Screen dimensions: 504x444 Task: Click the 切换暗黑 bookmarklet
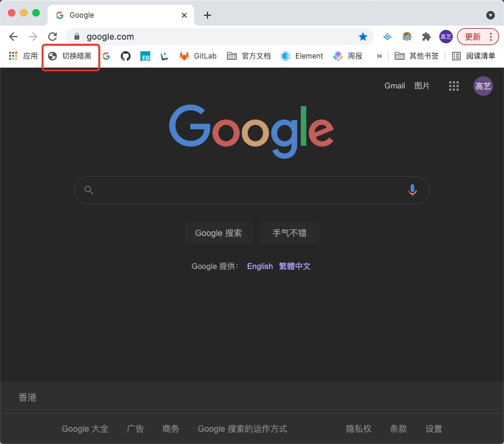point(70,56)
